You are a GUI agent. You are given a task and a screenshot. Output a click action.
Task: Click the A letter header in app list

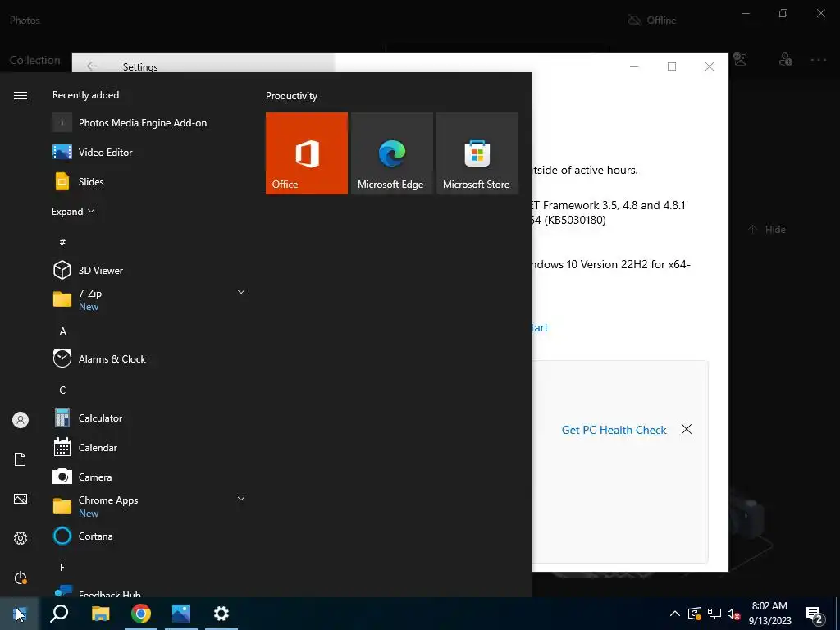tap(62, 331)
